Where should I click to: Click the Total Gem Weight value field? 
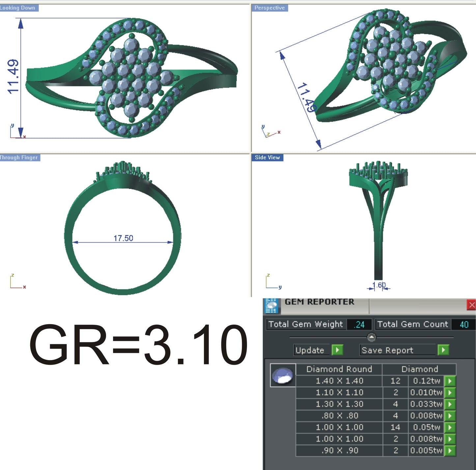[x=359, y=324]
